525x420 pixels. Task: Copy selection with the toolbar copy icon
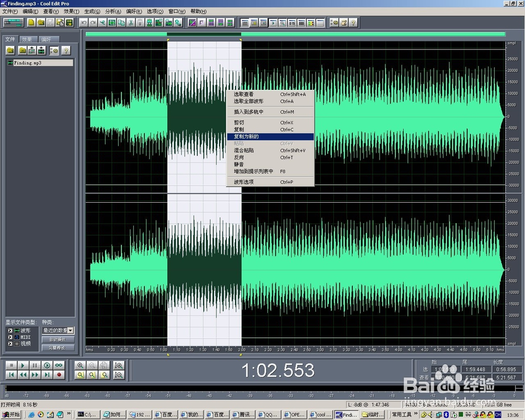pos(122,23)
